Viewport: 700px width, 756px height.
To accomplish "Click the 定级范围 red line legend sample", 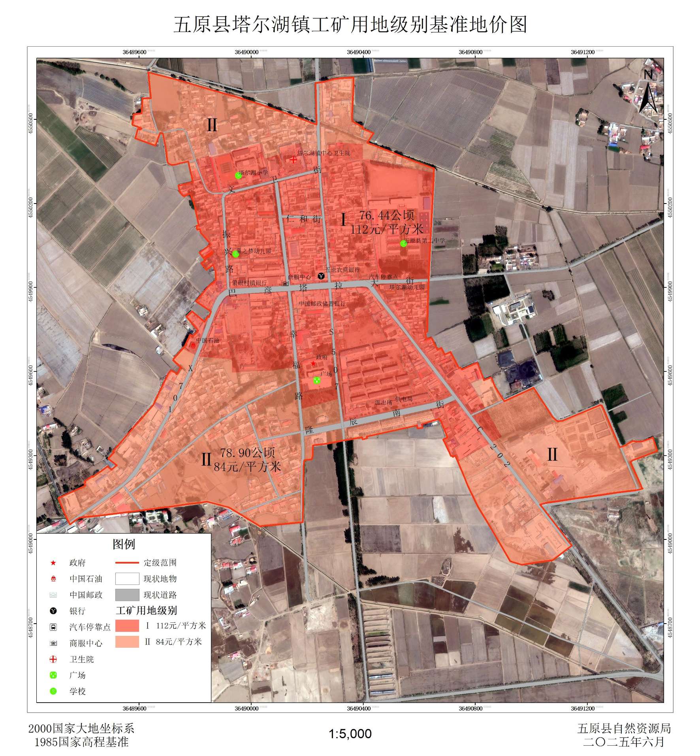I will [x=127, y=562].
